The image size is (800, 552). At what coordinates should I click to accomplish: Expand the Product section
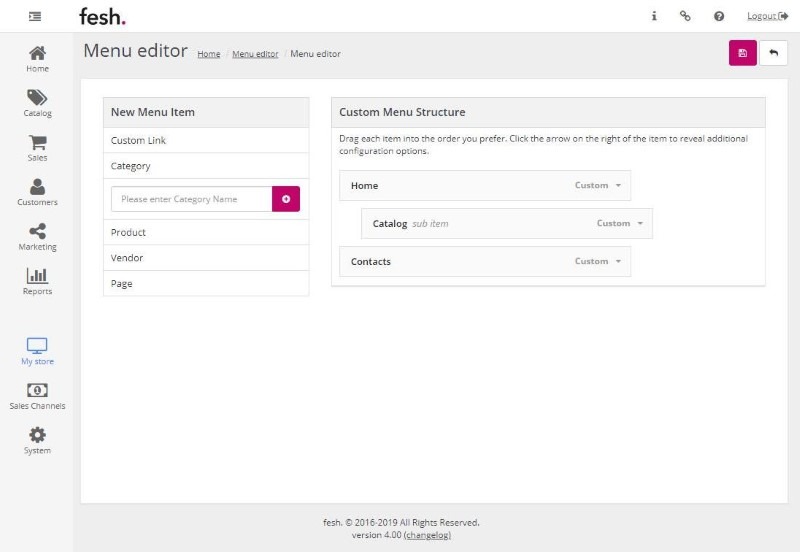[206, 232]
